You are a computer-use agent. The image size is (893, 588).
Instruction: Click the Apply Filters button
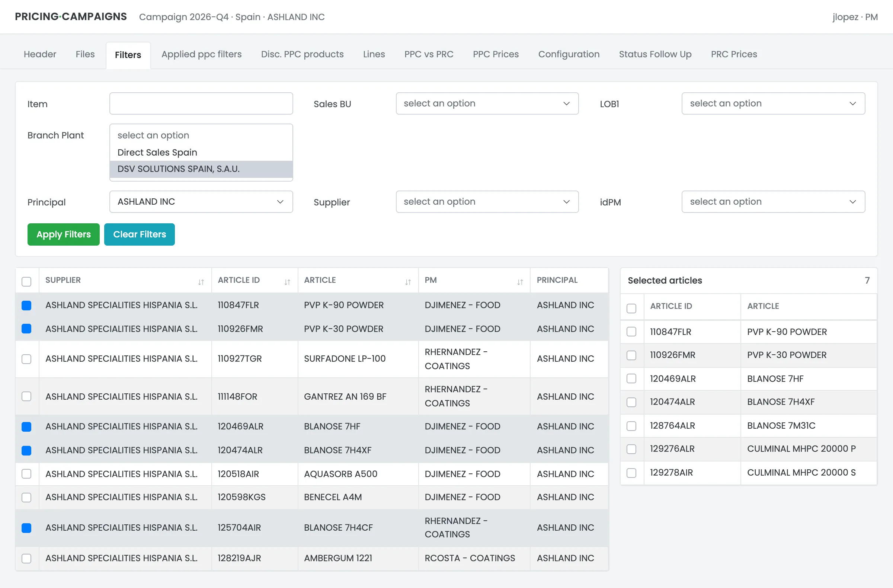tap(63, 234)
